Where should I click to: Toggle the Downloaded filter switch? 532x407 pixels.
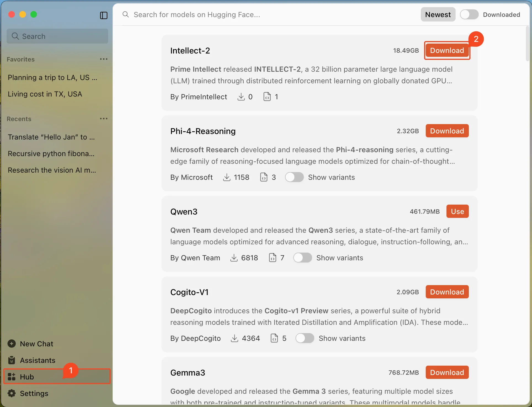pos(469,14)
